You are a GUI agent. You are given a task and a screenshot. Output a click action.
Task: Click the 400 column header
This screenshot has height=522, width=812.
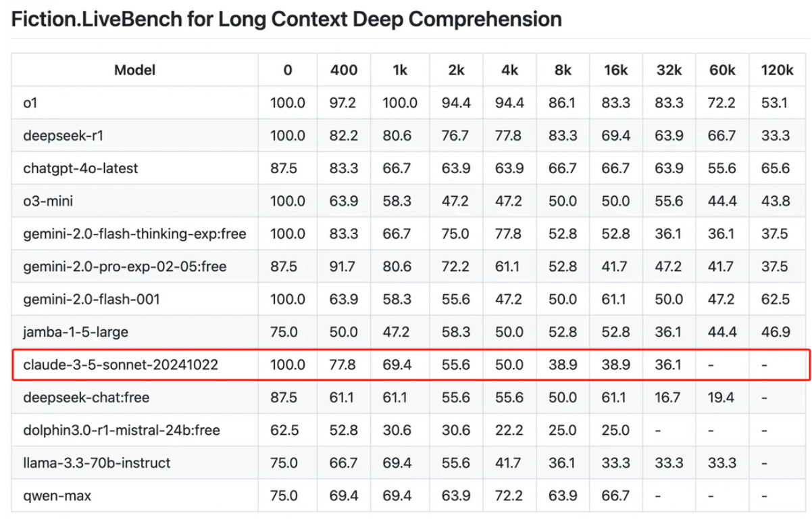344,70
